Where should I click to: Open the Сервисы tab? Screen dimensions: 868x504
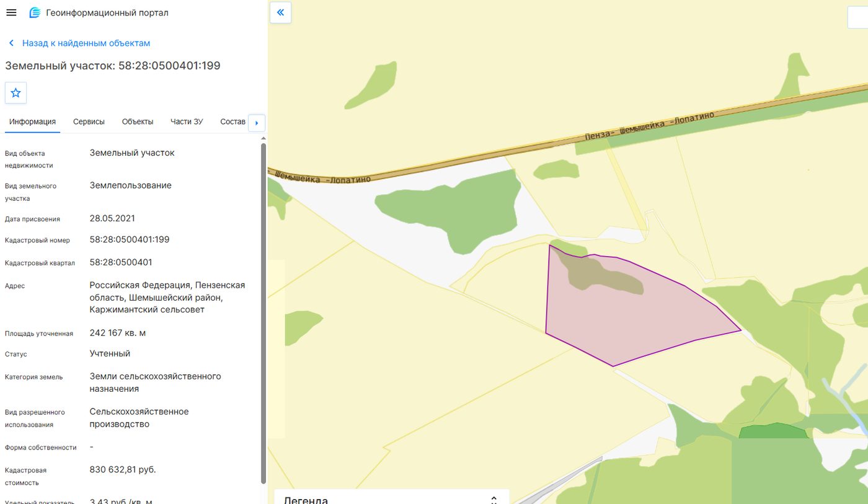89,122
